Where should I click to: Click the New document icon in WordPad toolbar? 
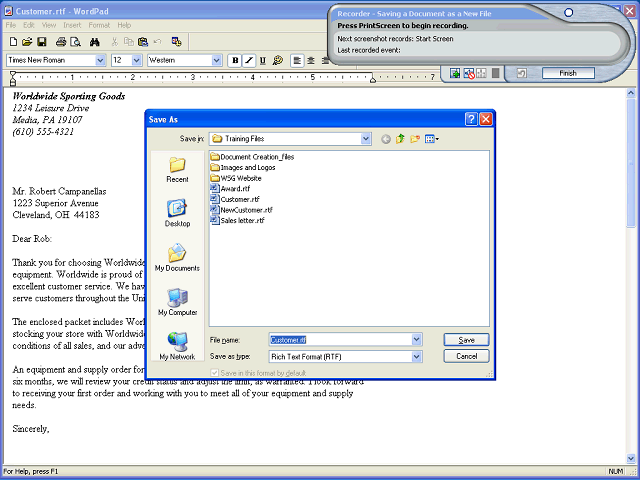(13, 42)
